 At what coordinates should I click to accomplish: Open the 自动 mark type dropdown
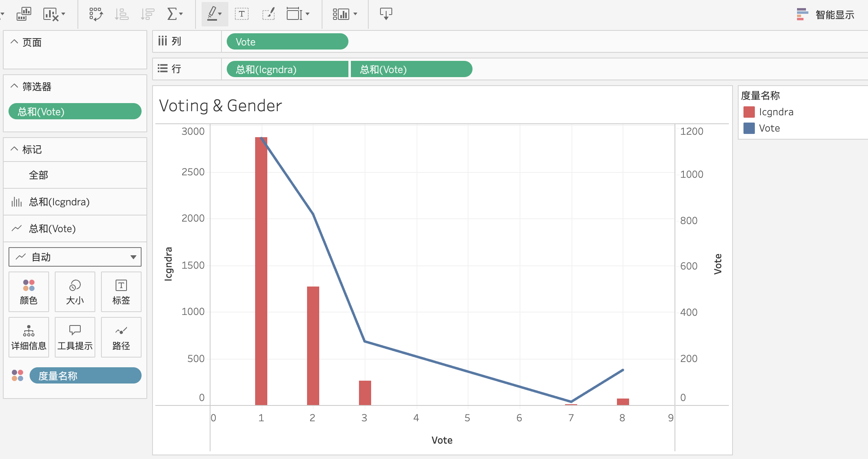[x=75, y=257]
